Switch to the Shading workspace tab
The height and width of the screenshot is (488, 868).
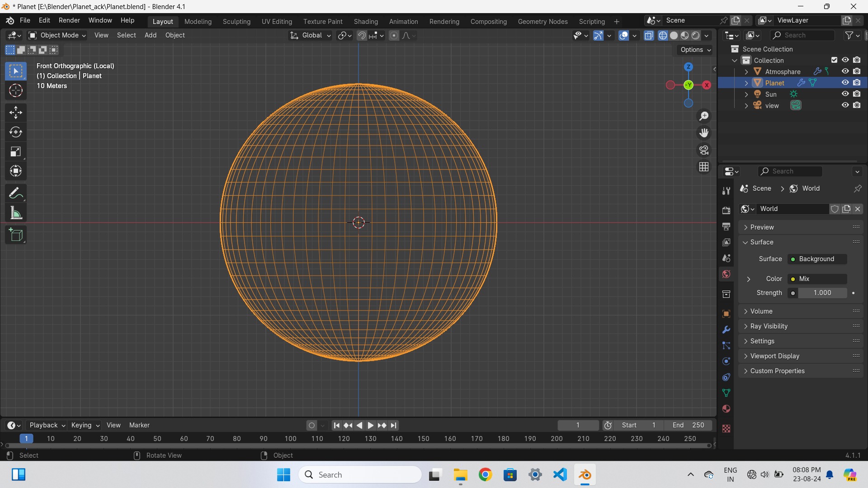365,21
